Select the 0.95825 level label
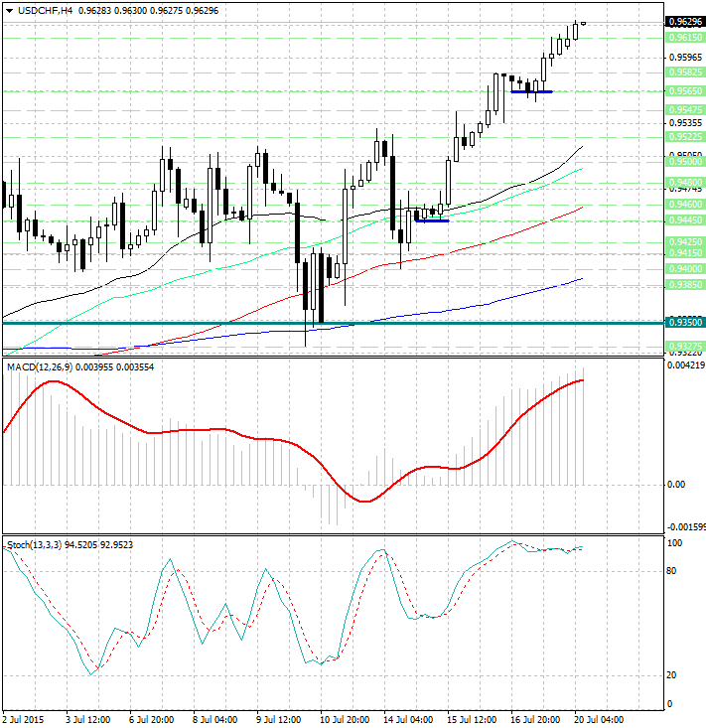The image size is (706, 728). coord(685,73)
